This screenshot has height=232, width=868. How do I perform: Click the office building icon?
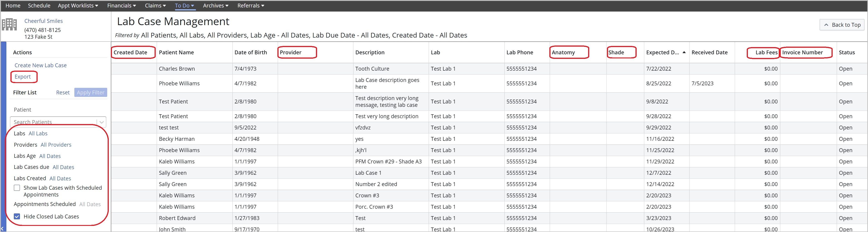(10, 25)
